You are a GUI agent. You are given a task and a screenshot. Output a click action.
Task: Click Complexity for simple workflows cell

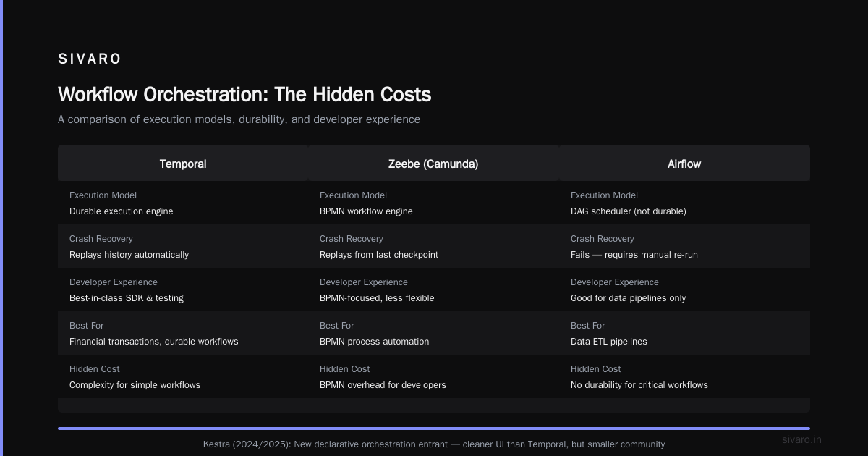[183, 376]
